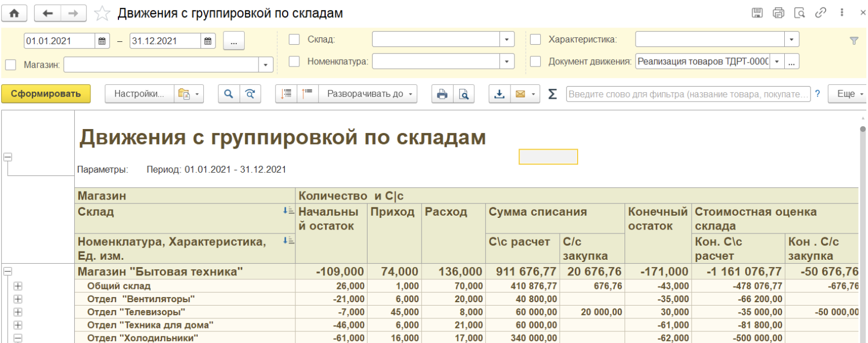Open the Номенклатура dropdown list

click(x=507, y=61)
